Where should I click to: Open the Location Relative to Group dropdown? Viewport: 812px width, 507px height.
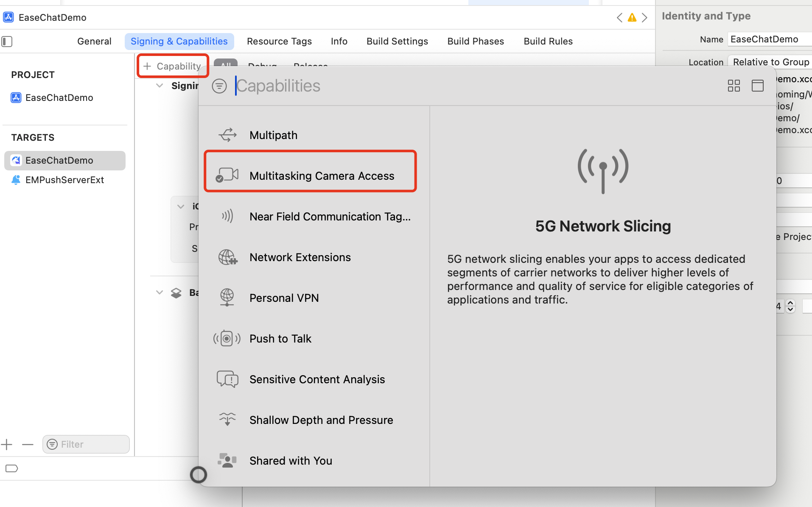coord(770,62)
